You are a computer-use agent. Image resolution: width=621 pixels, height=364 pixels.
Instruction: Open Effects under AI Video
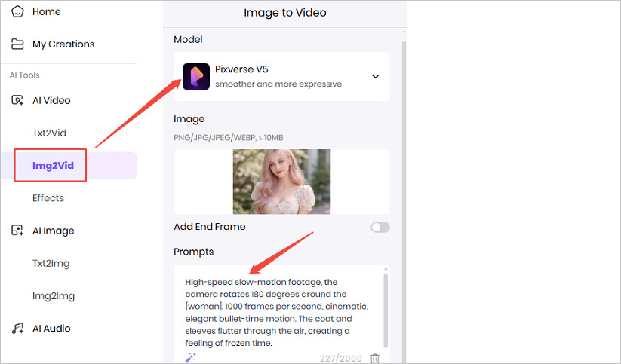pyautogui.click(x=48, y=197)
